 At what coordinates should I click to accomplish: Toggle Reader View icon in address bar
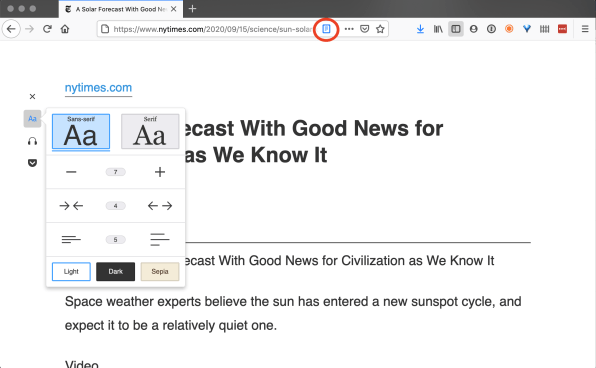pos(326,29)
